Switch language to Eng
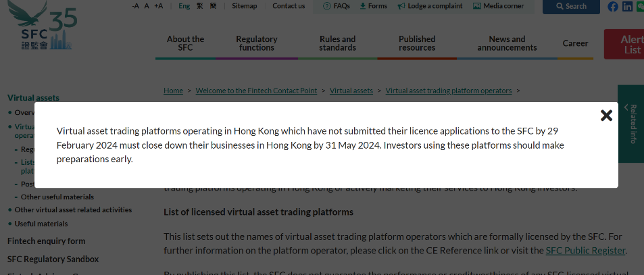The image size is (644, 275). (184, 6)
